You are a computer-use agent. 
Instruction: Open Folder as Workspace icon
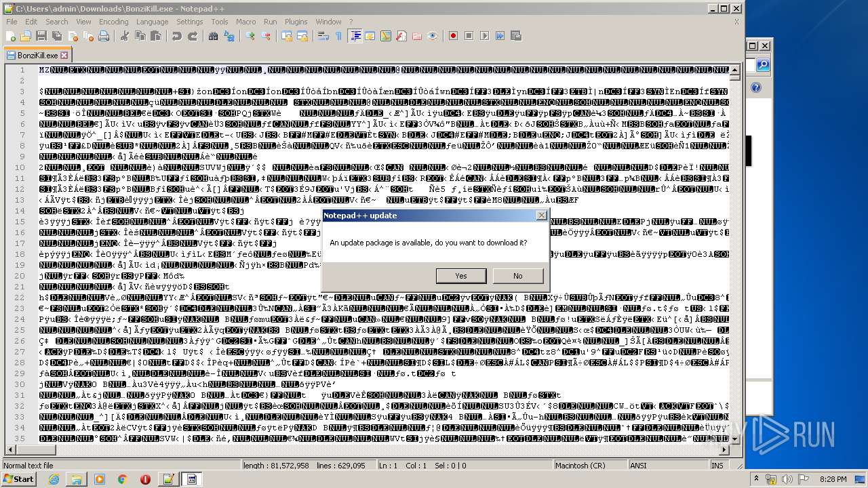[x=417, y=36]
